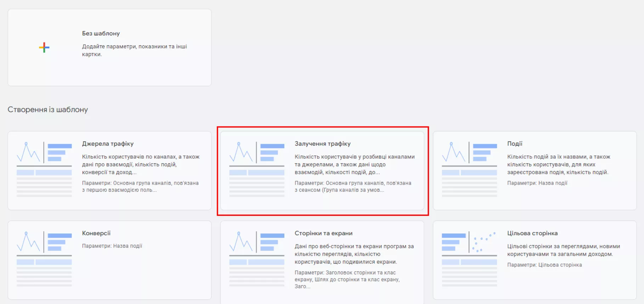
Task: Click the Події template thumbnail icon
Action: click(469, 169)
